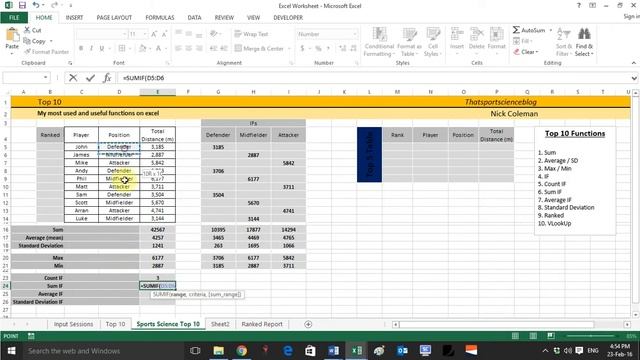Switch to Normal view in status bar
This screenshot has width=640, height=360.
click(x=515, y=336)
